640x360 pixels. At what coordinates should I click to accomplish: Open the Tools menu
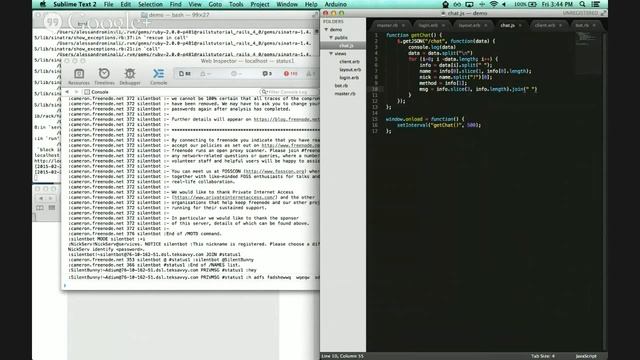pos(236,4)
